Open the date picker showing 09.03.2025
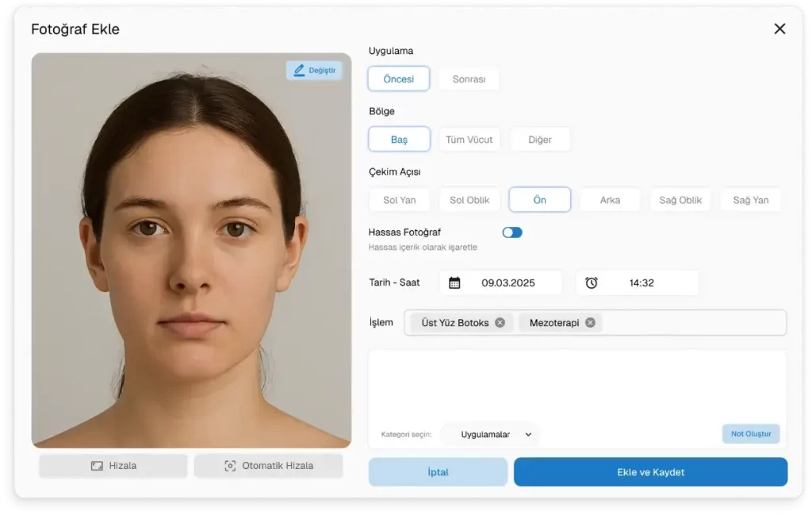812x515 pixels. [x=507, y=282]
